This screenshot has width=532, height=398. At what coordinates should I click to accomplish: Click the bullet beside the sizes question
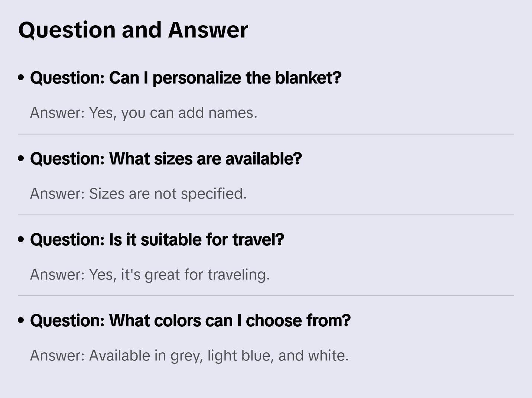coord(21,159)
